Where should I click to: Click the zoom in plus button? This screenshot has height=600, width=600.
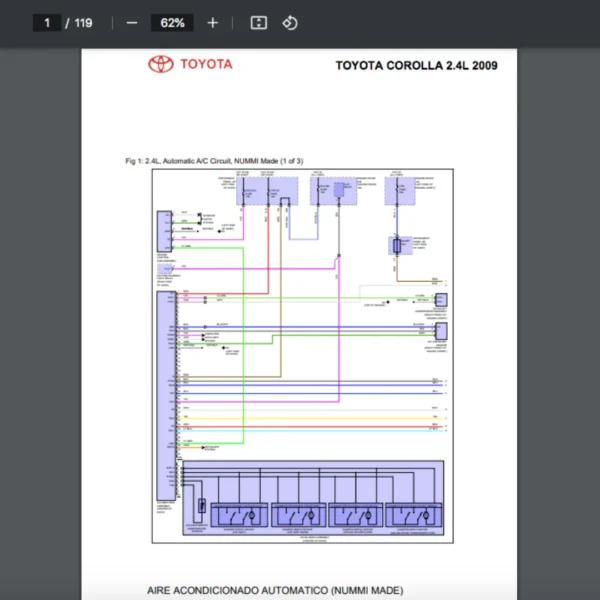(212, 23)
